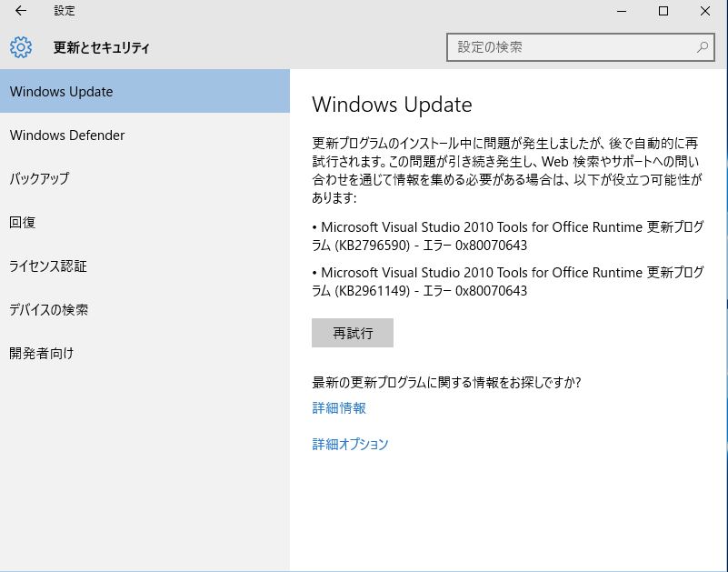
Task: Maximize the 設定 window
Action: pos(663,11)
